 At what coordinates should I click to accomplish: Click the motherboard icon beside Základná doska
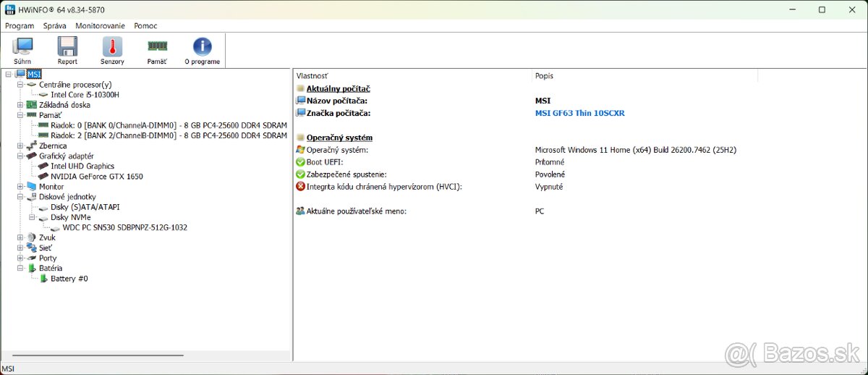32,105
